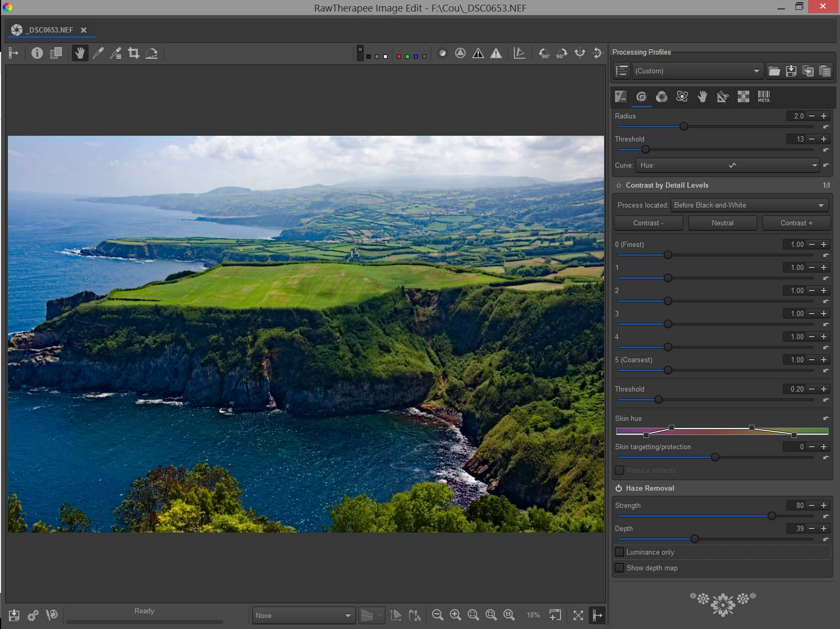Image resolution: width=840 pixels, height=629 pixels.
Task: Close the _DSC0653.NEF tab
Action: click(x=83, y=30)
